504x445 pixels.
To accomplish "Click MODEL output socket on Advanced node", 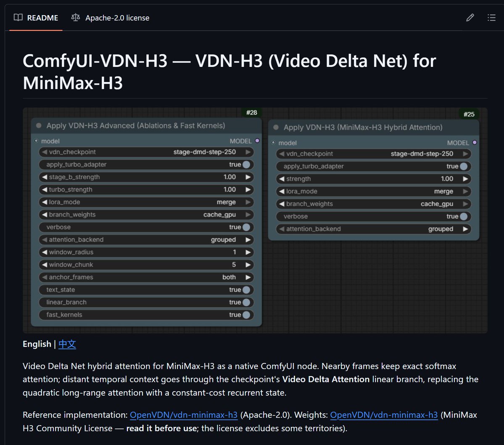I will click(257, 140).
